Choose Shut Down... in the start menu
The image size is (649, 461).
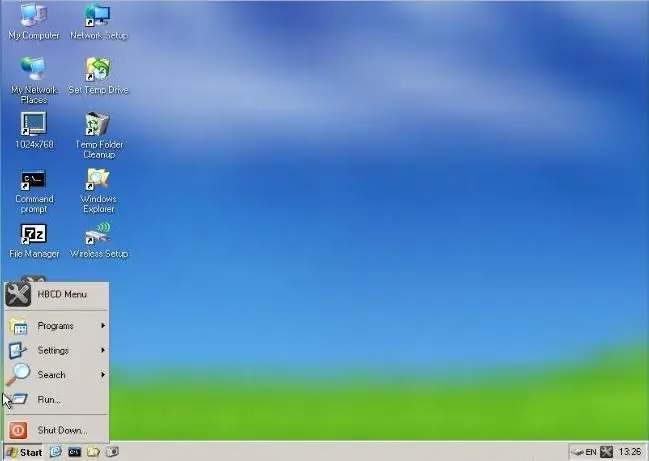(57, 430)
